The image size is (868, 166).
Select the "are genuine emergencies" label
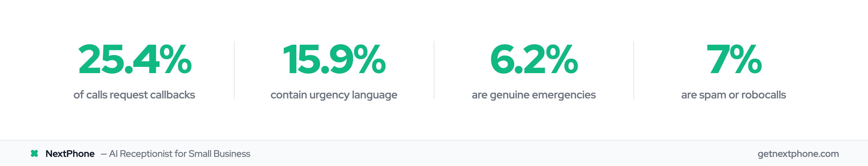[x=534, y=95]
